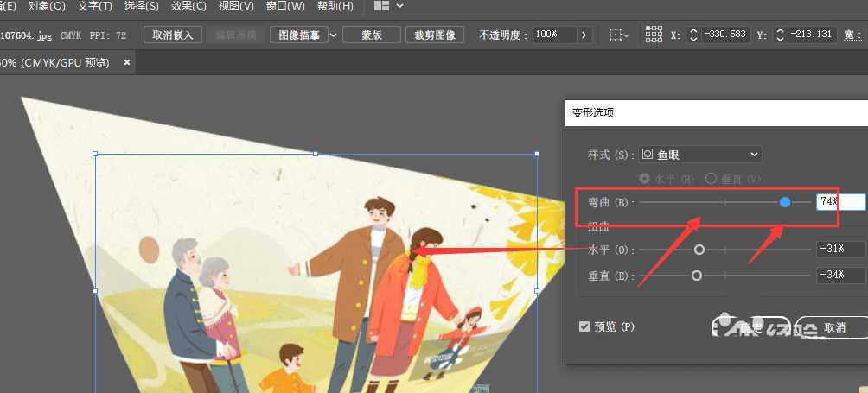Select the 水平 (H) radio button

coord(644,178)
